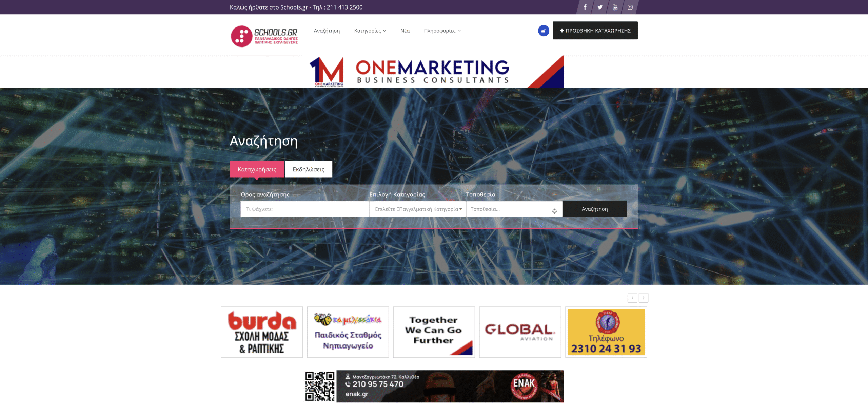Open the Επιλέξτε Επαγγελματική Κατηγορία dropdown
This screenshot has height=414, width=868.
coord(418,209)
